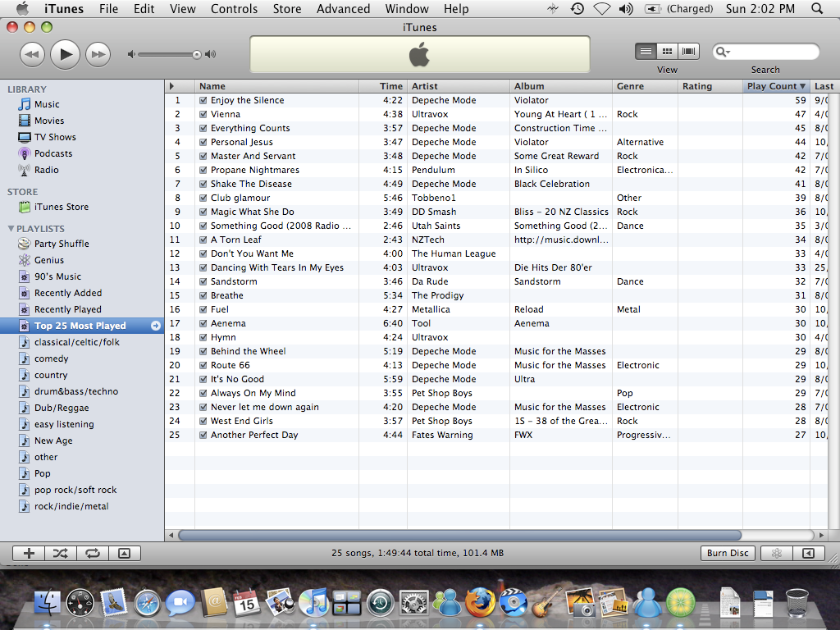Open the View menu
This screenshot has width=840, height=630.
click(183, 8)
